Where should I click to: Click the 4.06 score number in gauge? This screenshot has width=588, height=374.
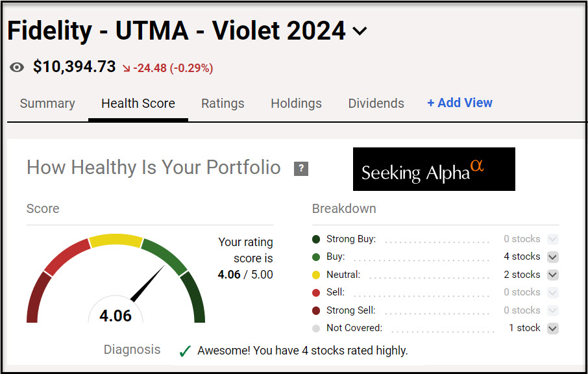coord(116,316)
